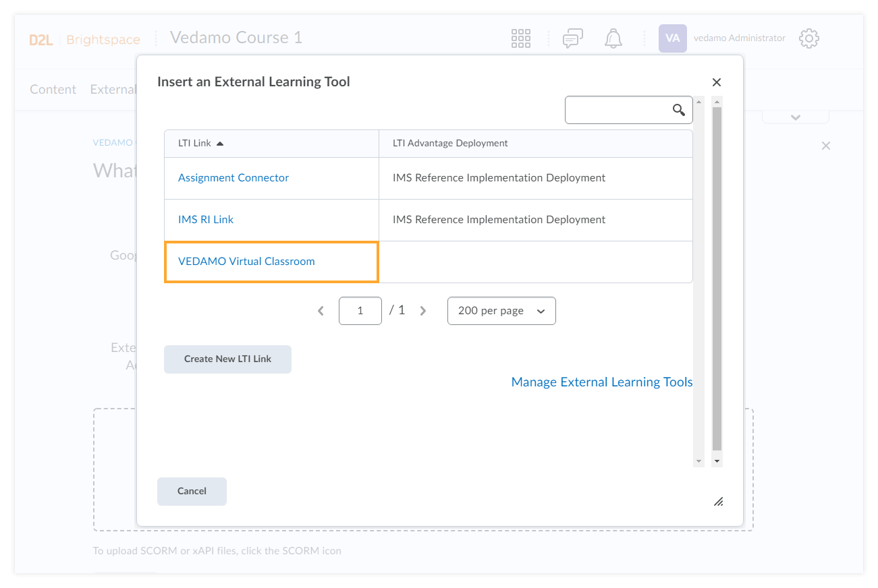Click the Cancel button
Image resolution: width=878 pixels, height=588 pixels.
192,492
